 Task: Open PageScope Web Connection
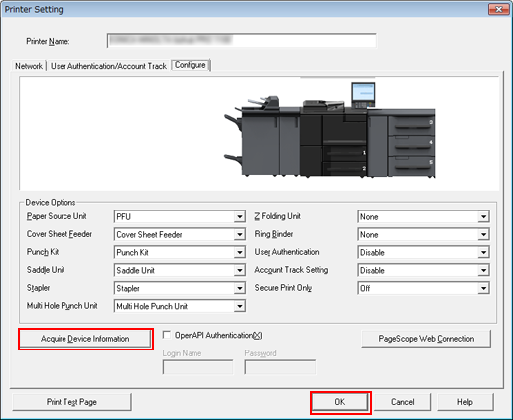click(x=427, y=339)
